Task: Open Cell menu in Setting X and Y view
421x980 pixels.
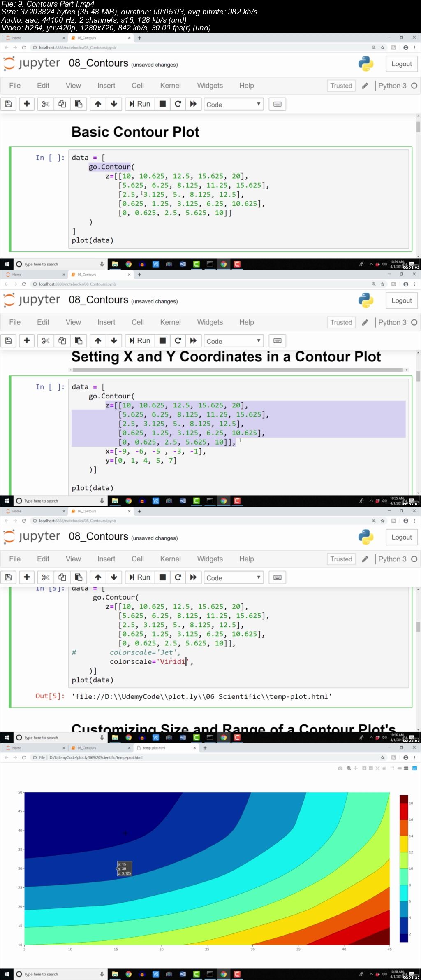Action: [137, 322]
